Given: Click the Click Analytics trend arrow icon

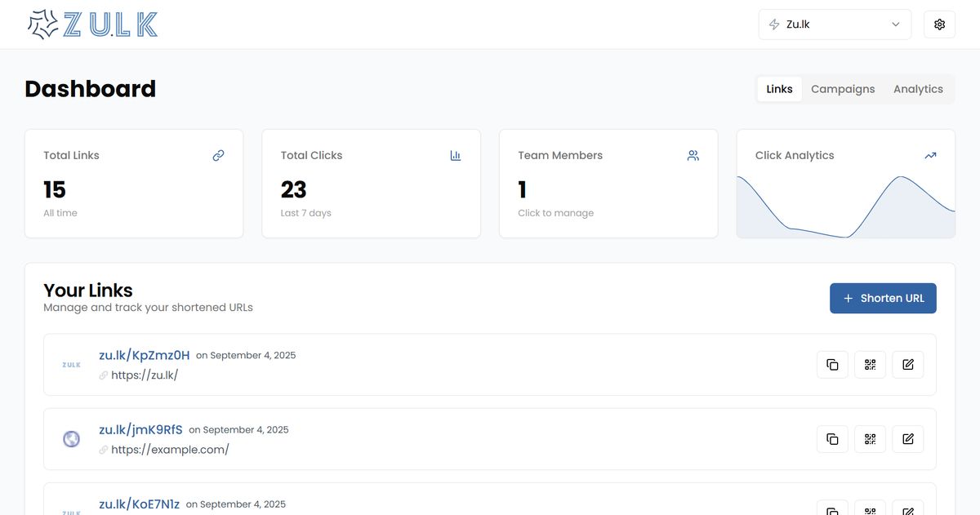Looking at the screenshot, I should tap(930, 155).
